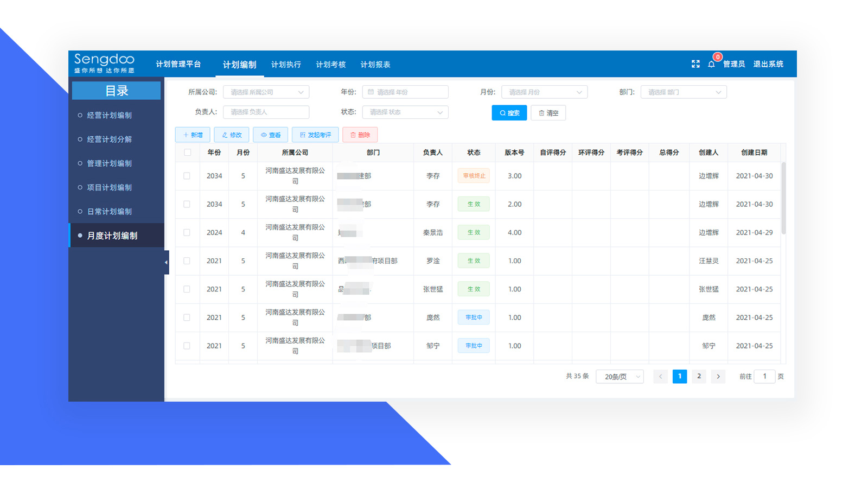Collapse the sidebar using the arrow handle

pyautogui.click(x=167, y=262)
